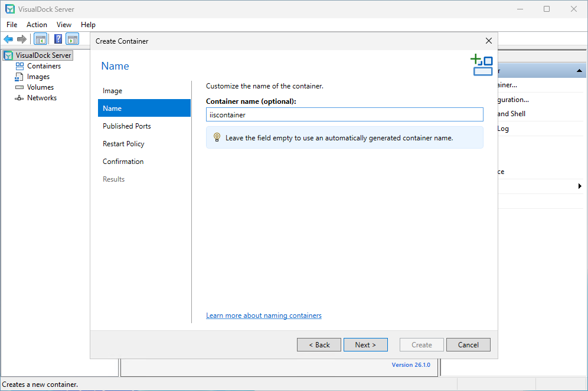Click the VisualDock Server tree node icon
This screenshot has height=391, width=588.
(8, 55)
